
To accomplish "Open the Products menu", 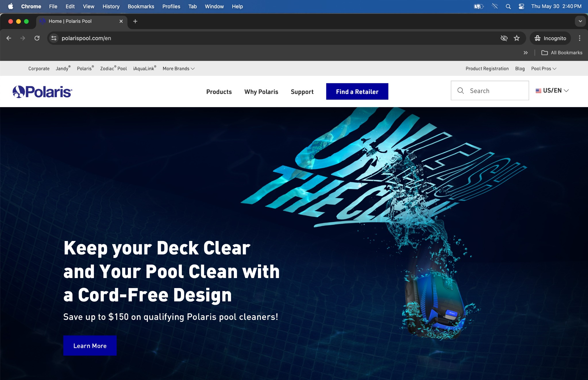I will tap(219, 92).
